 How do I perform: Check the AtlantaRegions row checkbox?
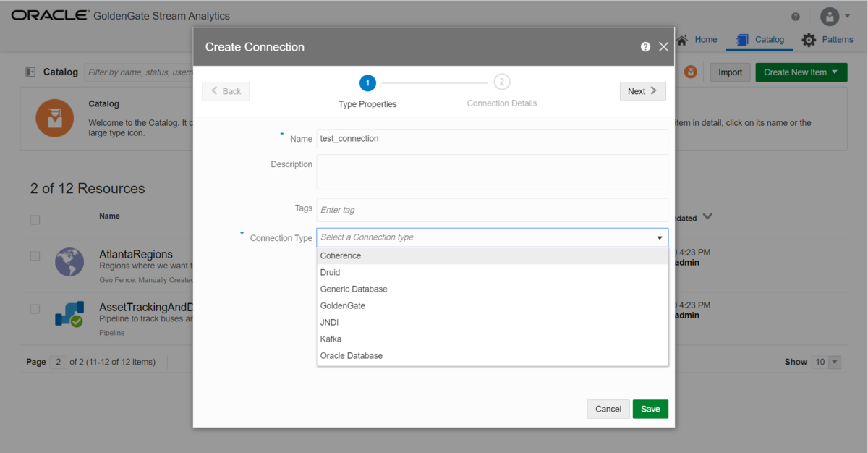35,255
